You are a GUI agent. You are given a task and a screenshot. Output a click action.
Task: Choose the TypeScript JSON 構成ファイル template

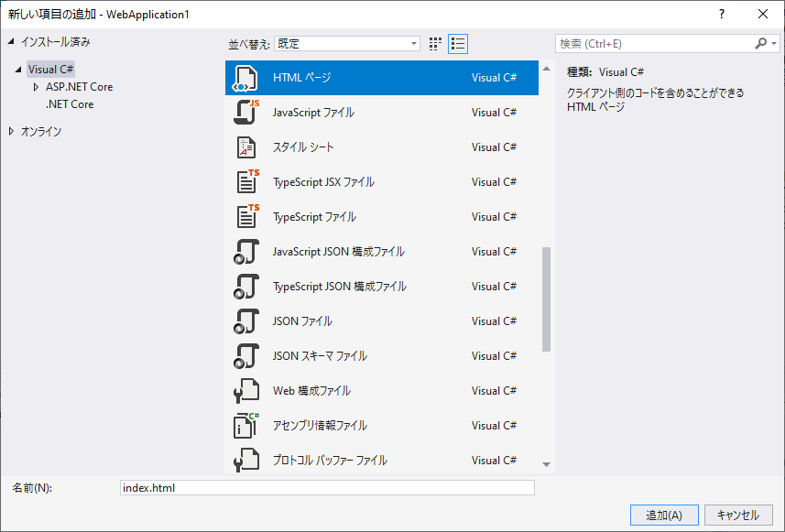click(x=382, y=287)
